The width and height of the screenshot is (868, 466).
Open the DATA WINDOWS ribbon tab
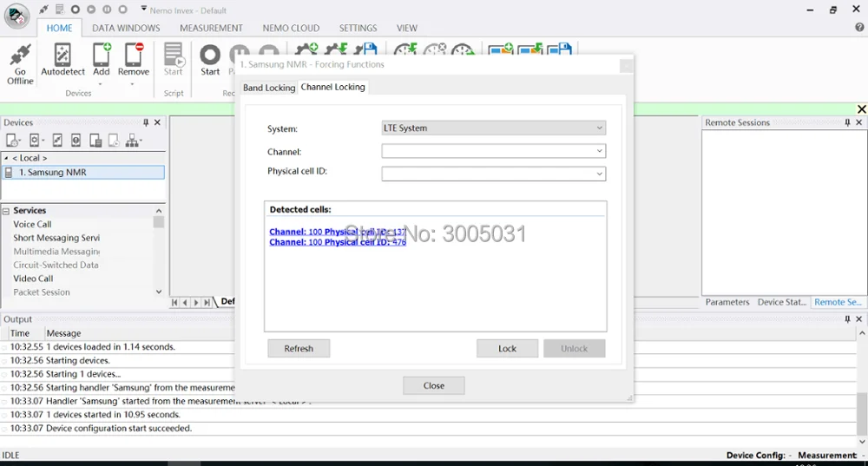click(126, 28)
